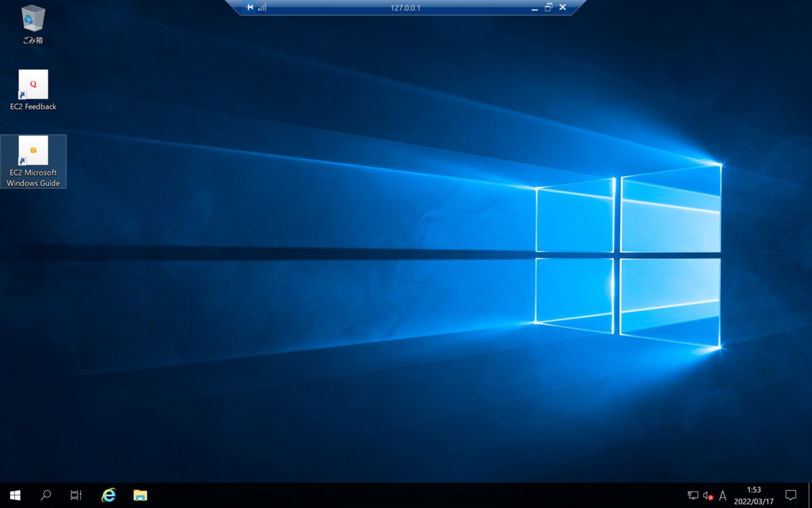
Task: Switch IME input mode indicator A
Action: 723,496
